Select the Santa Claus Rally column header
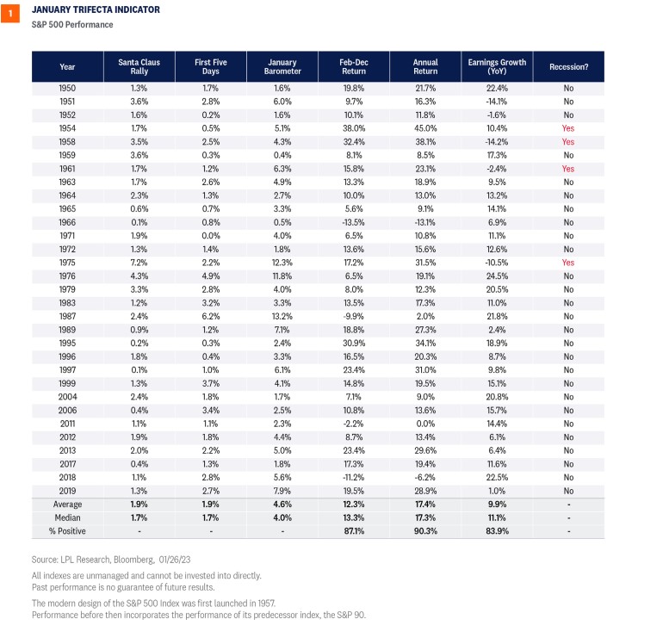 139,66
